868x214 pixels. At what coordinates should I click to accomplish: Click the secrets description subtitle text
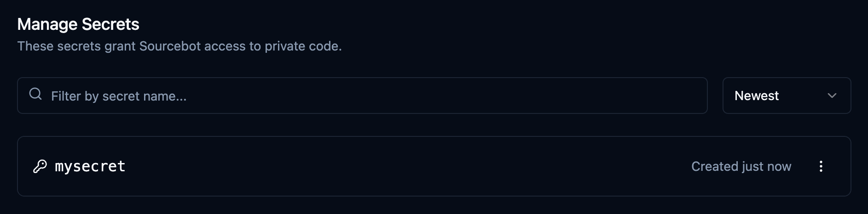pos(179,46)
